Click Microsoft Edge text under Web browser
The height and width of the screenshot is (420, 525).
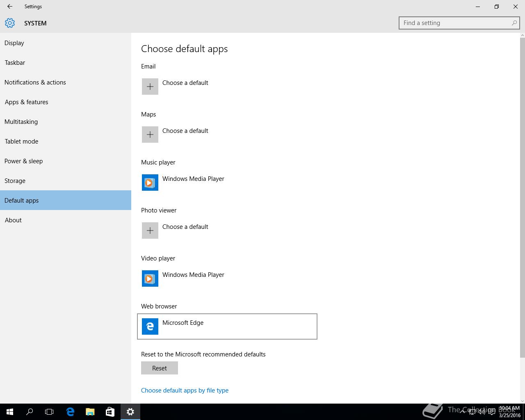coord(183,322)
